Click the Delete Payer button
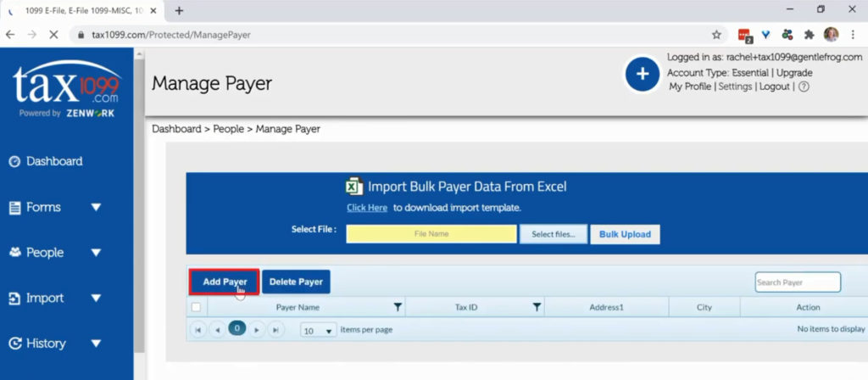Image resolution: width=868 pixels, height=380 pixels. click(296, 282)
